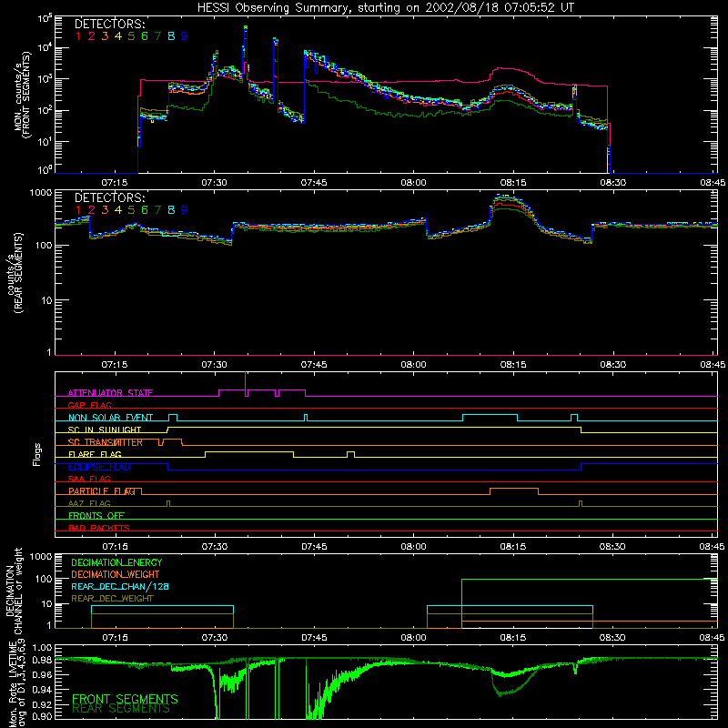
Task: Click the ATTENUATOR_STATE flag label
Action: point(110,393)
